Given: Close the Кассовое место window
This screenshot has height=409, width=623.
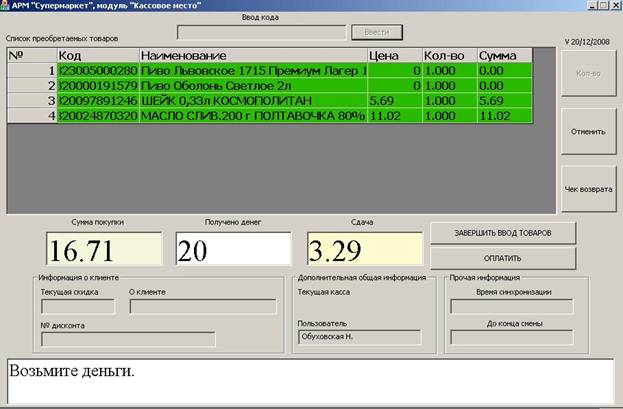Looking at the screenshot, I should (615, 5).
